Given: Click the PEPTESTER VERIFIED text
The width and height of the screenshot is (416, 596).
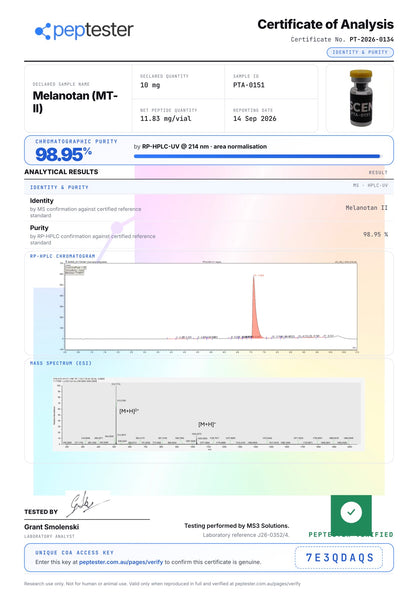Looking at the screenshot, I should coord(351,535).
